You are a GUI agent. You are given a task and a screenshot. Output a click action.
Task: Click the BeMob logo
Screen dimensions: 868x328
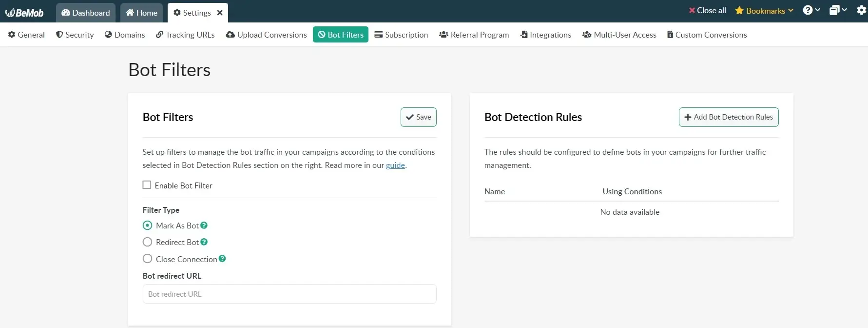point(24,13)
